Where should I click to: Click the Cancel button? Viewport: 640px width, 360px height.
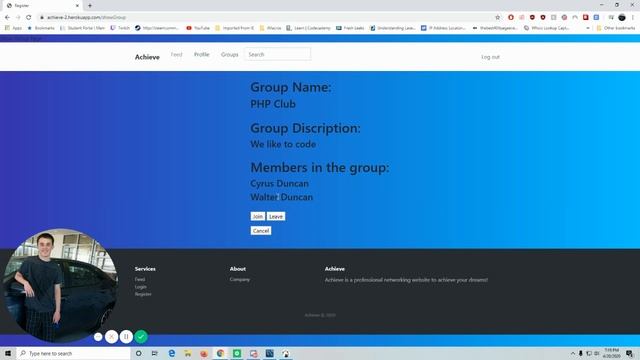261,231
